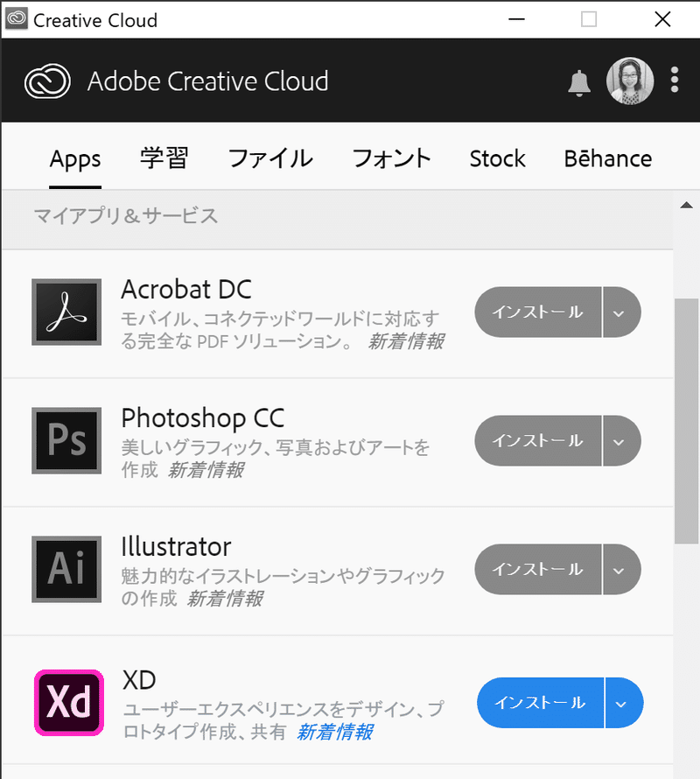
Task: Open 新着情報 link for Photoshop CC
Action: [206, 470]
